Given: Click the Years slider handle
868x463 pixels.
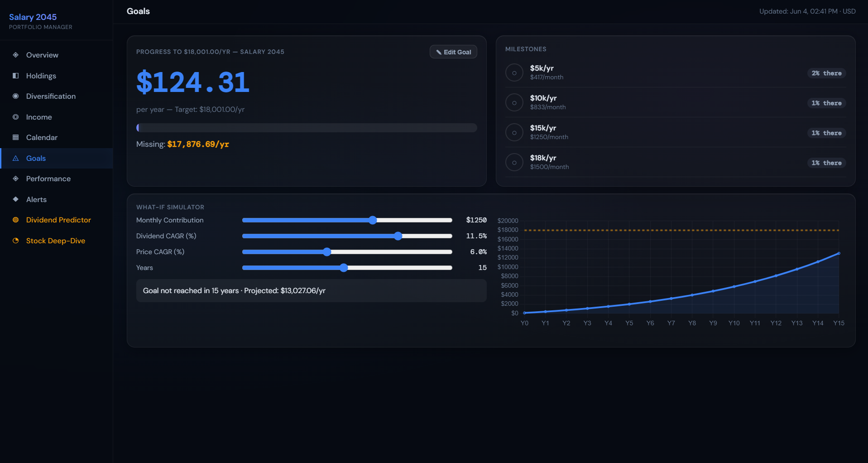Looking at the screenshot, I should coord(344,268).
